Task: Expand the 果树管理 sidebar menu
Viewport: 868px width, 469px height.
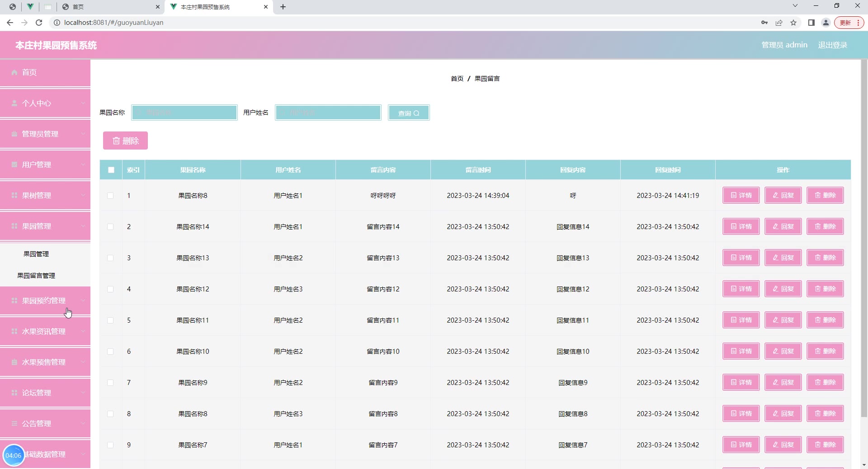Action: point(45,195)
